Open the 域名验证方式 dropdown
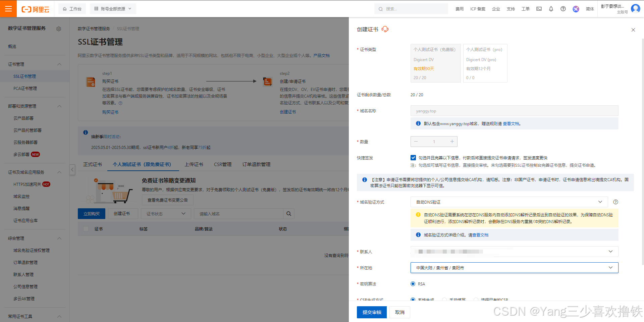 (x=509, y=202)
